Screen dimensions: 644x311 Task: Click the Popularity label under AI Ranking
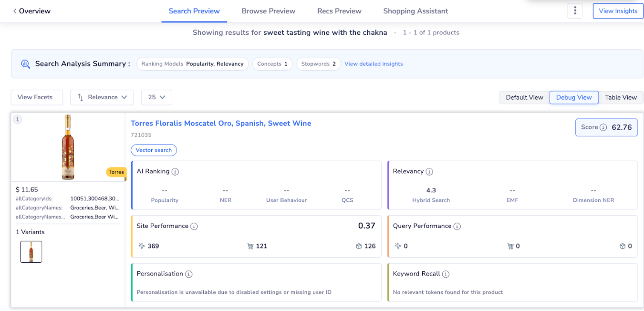tap(165, 200)
